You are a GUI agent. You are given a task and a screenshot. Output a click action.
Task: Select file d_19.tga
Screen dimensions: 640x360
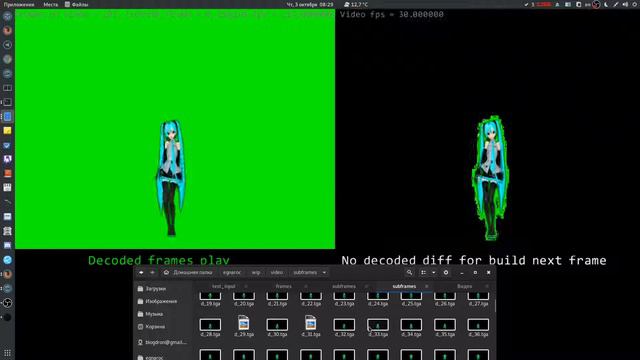pyautogui.click(x=210, y=299)
